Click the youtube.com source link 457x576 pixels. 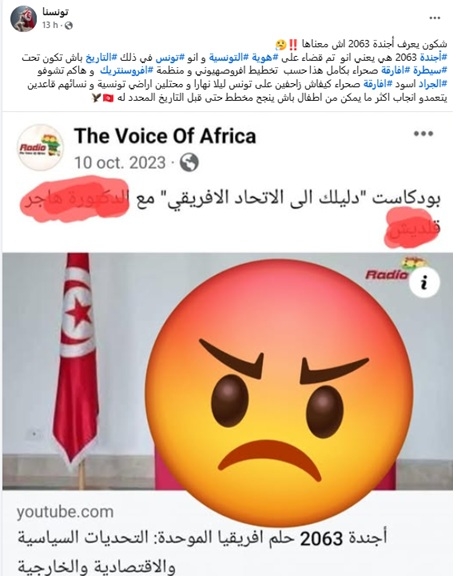pyautogui.click(x=65, y=512)
